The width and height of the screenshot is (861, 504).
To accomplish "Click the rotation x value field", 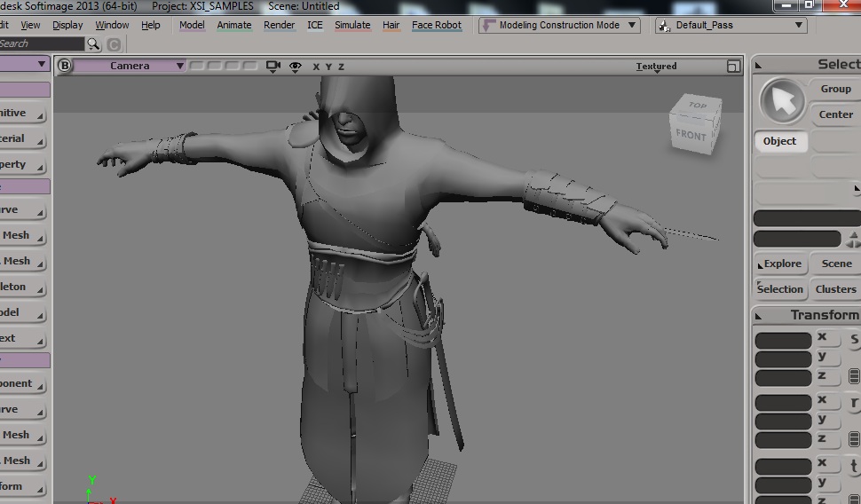I will [x=783, y=403].
